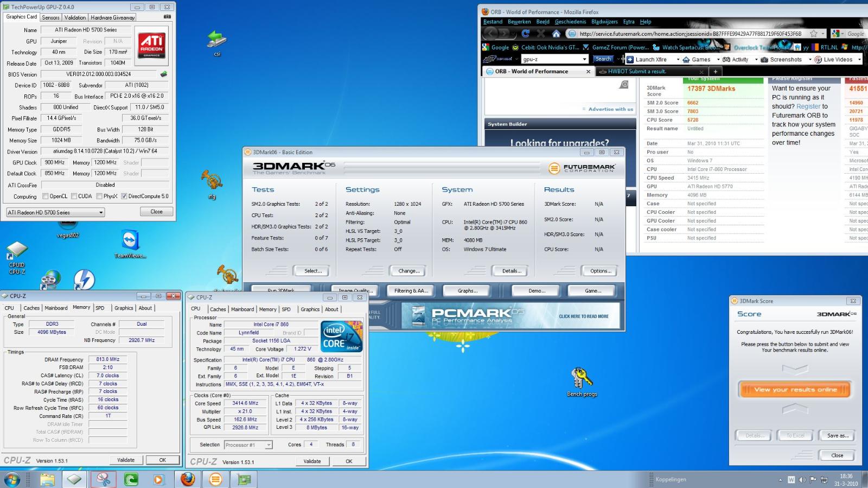Click Options... under 3DMark06 Results

(x=601, y=271)
